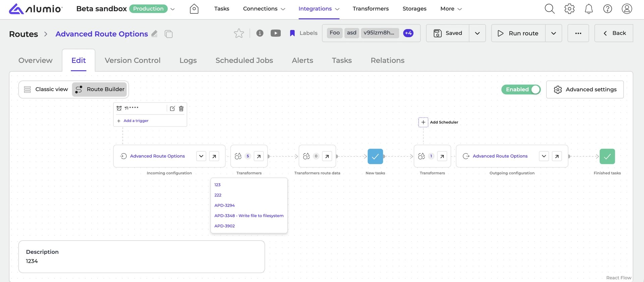Switch to Classic view
This screenshot has height=282, width=644.
tap(46, 89)
